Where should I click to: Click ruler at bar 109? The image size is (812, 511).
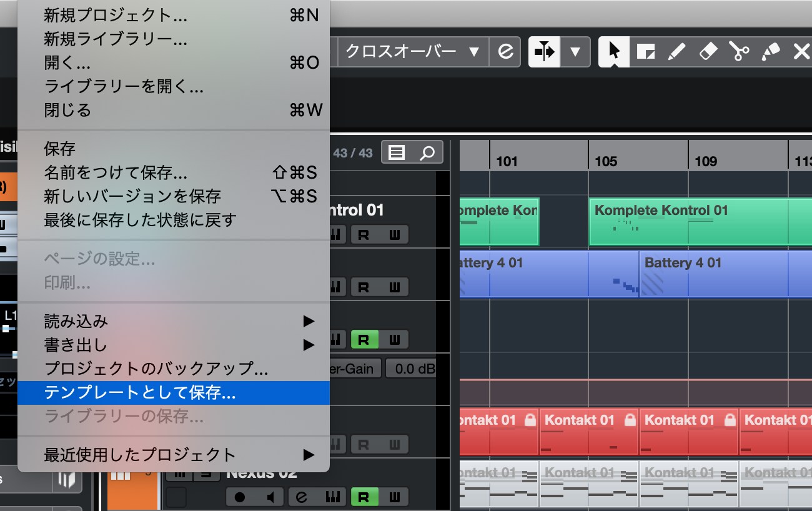[706, 162]
